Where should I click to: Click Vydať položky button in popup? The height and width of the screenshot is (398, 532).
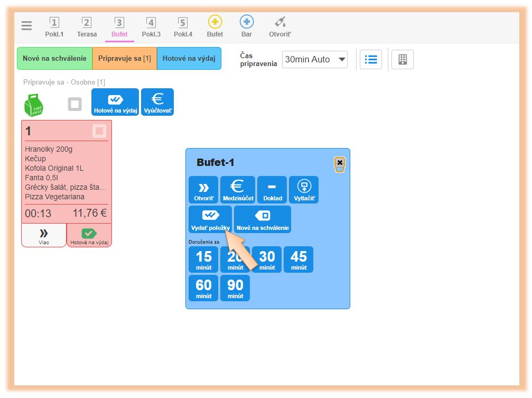coord(210,219)
